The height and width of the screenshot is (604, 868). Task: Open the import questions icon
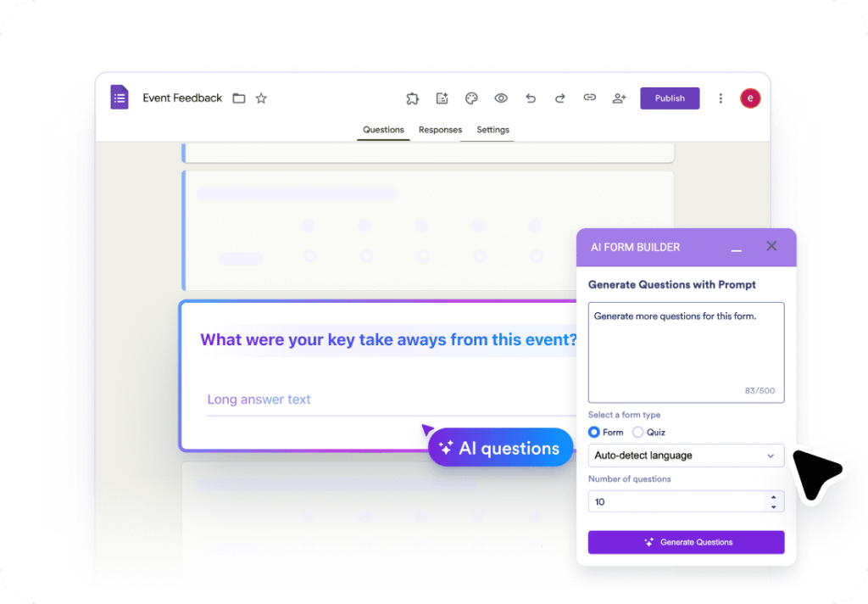click(442, 98)
